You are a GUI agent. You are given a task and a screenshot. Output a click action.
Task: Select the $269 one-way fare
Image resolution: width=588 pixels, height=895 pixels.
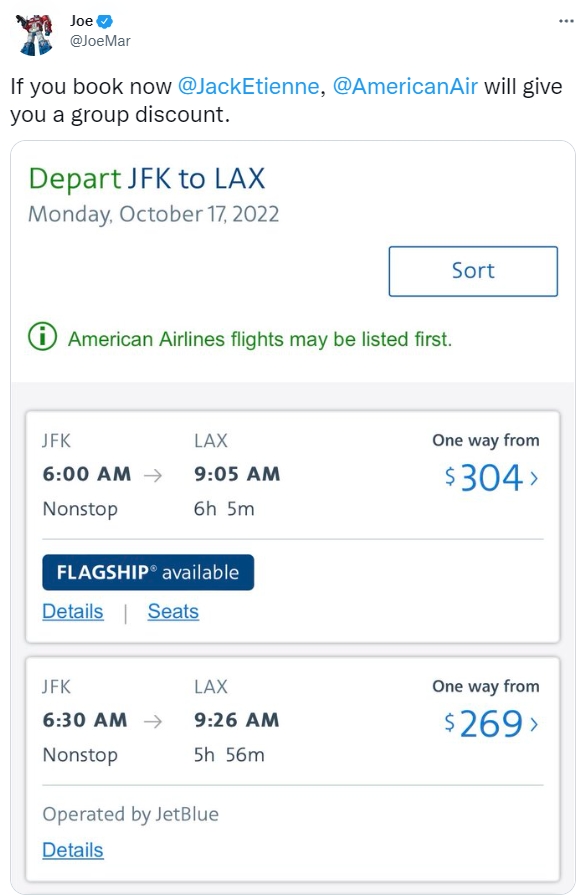pos(491,724)
